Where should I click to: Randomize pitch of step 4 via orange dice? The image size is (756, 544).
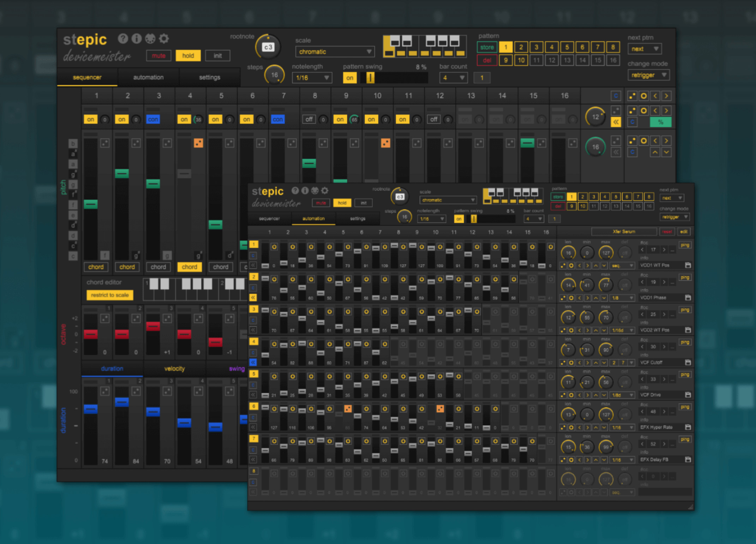click(x=198, y=143)
